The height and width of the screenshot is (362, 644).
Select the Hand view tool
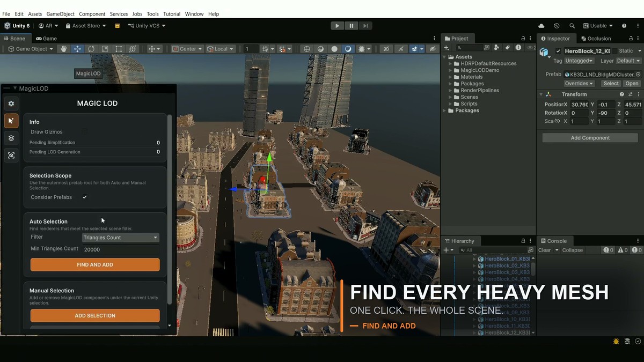point(64,49)
